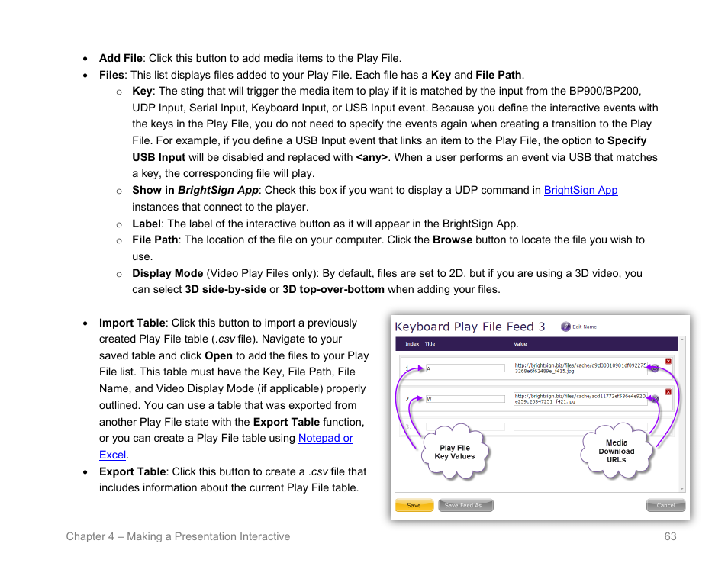Click the bold Export Table term
The width and height of the screenshot is (728, 563).
coord(132,471)
